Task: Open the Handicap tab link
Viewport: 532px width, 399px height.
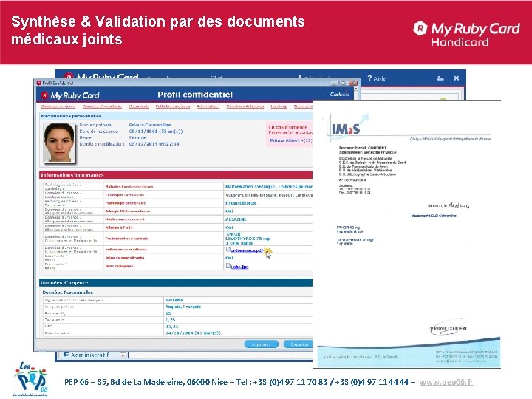Action: coord(279,106)
